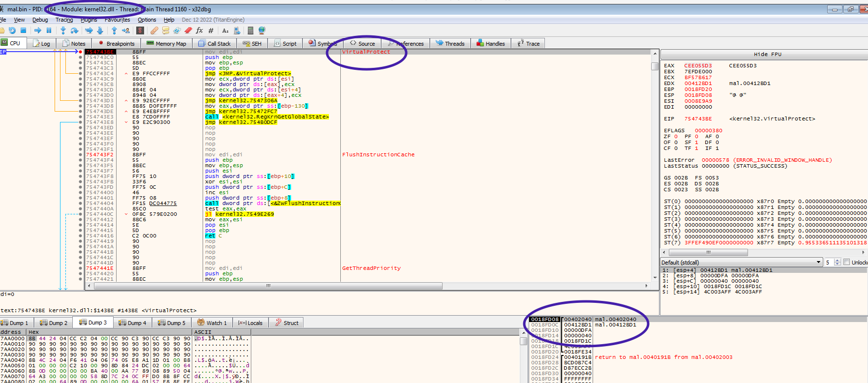Click the Run to User Code icon

[126, 30]
